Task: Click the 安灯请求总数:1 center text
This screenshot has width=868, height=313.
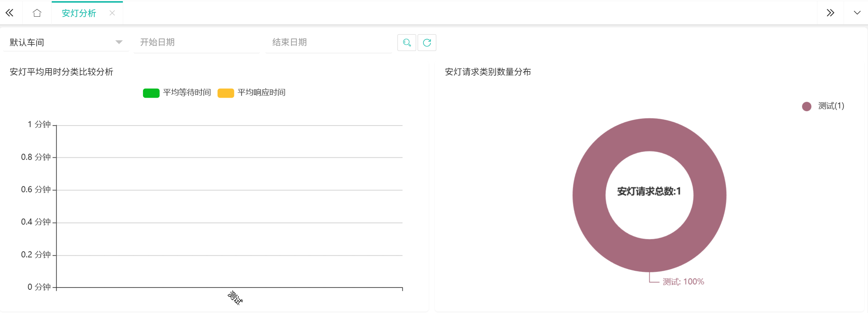Action: pos(649,191)
